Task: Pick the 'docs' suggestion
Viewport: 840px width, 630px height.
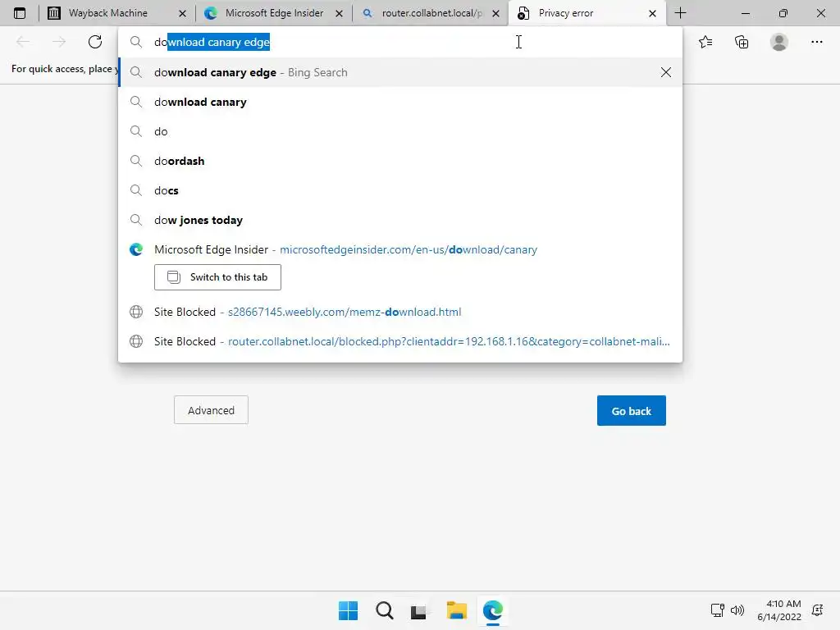Action: pos(400,190)
